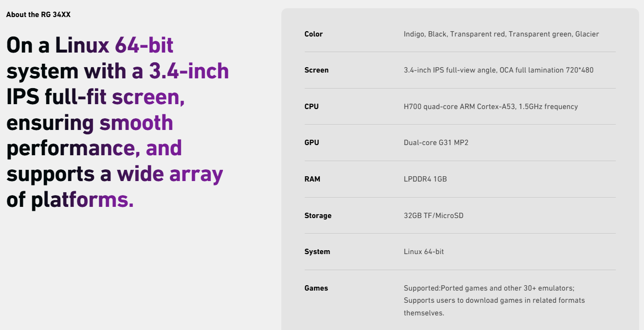The image size is (644, 330).
Task: Select the GPU row label
Action: click(x=312, y=143)
